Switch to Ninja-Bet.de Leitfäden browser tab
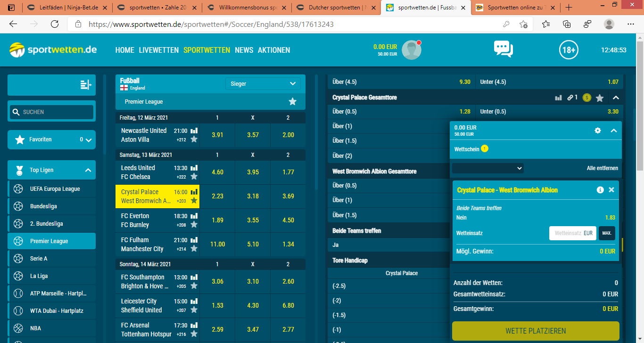Screen dimensions: 644x343 [x=67, y=8]
